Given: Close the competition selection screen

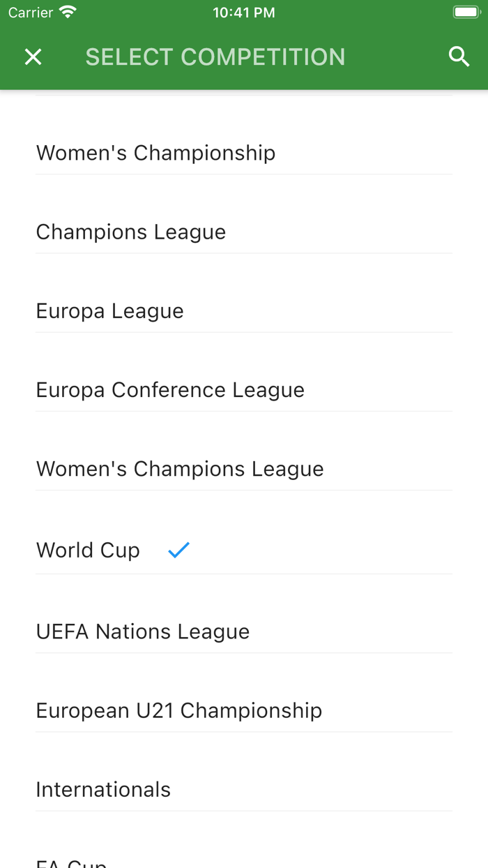Looking at the screenshot, I should (x=33, y=57).
